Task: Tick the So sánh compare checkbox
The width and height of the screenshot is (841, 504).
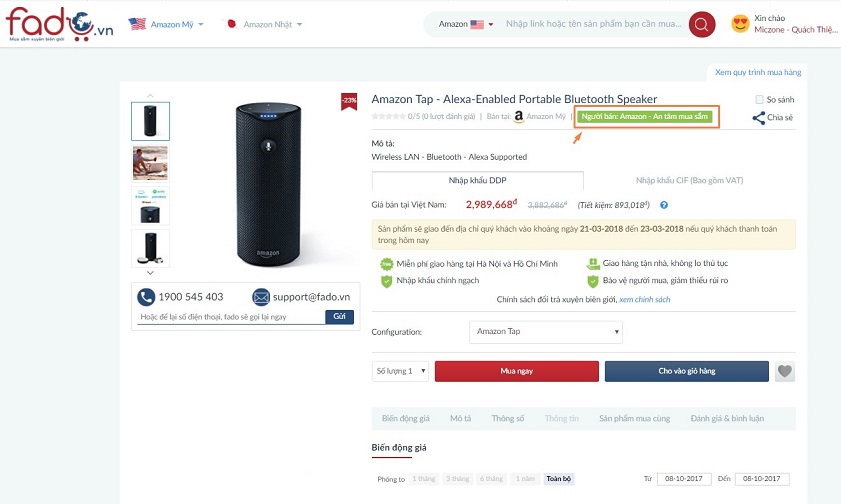Action: coord(759,100)
